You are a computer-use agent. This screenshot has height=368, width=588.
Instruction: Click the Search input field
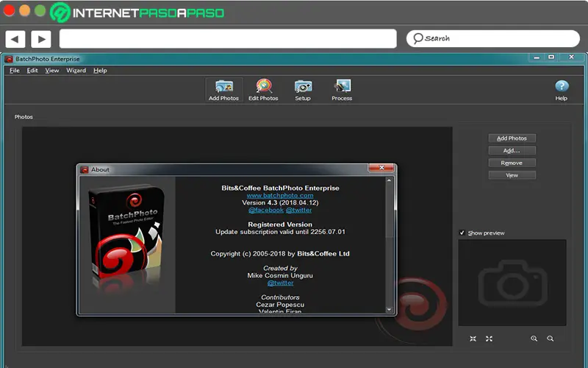493,39
